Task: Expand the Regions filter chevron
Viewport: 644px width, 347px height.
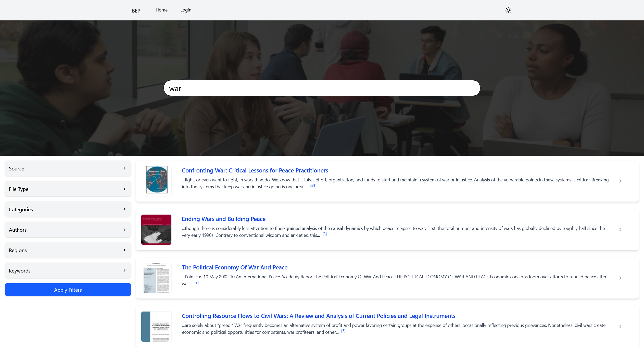Action: (124, 250)
